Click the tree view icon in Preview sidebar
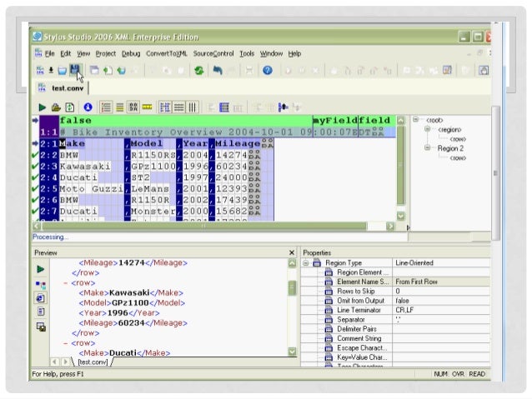The image size is (532, 399). (40, 284)
